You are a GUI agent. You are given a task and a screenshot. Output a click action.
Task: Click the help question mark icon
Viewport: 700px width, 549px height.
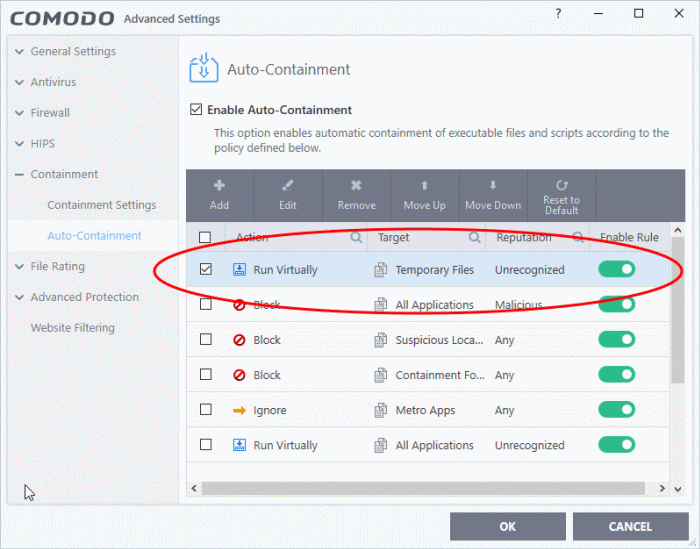click(558, 14)
